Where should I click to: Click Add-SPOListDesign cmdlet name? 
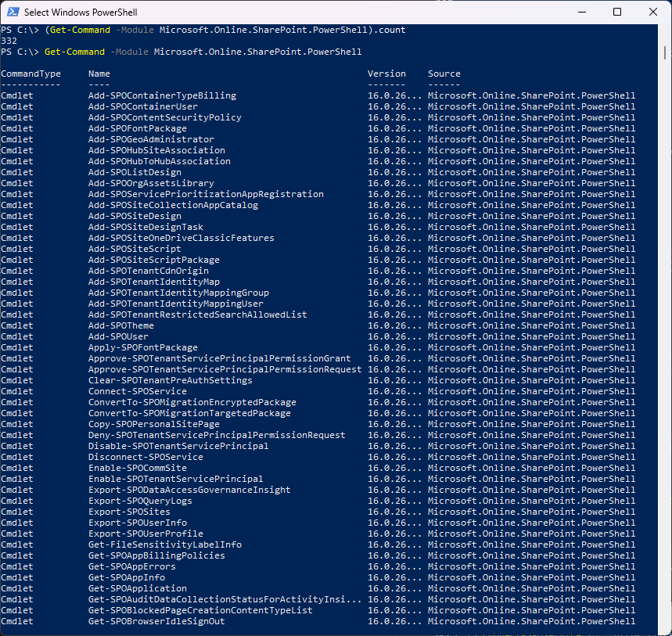click(135, 172)
